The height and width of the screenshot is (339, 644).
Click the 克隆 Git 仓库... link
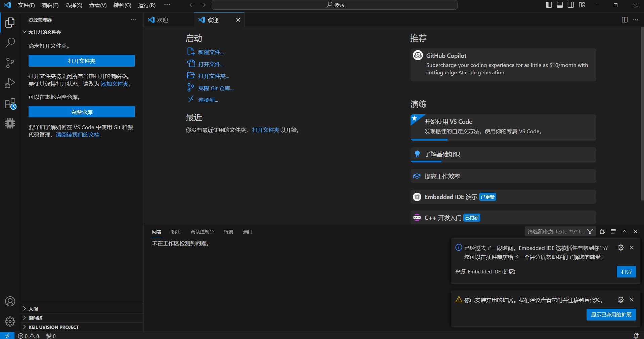coord(216,88)
